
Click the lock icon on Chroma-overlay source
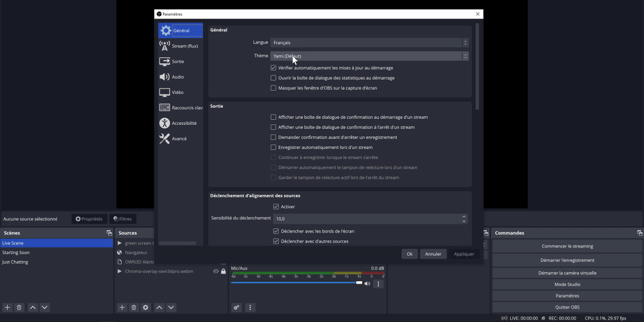[223, 271]
